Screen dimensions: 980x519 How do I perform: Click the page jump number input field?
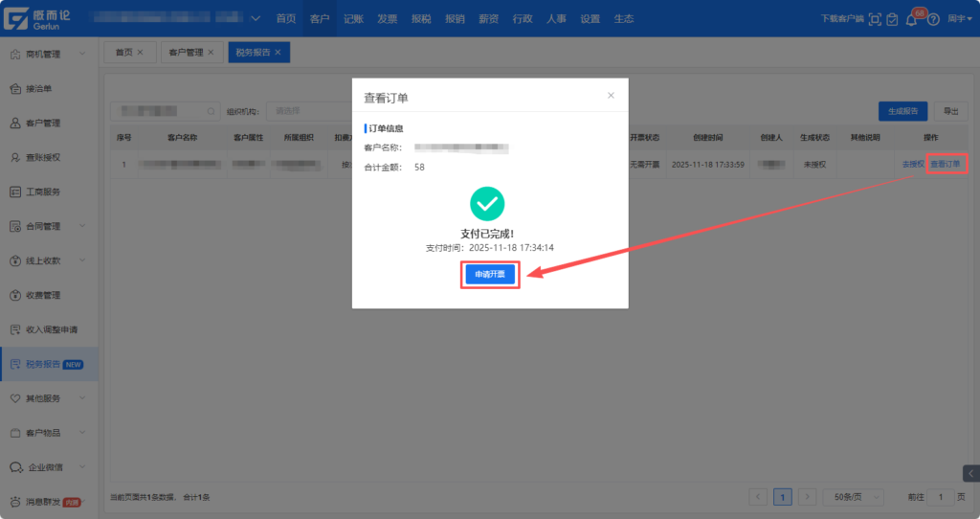pos(941,497)
